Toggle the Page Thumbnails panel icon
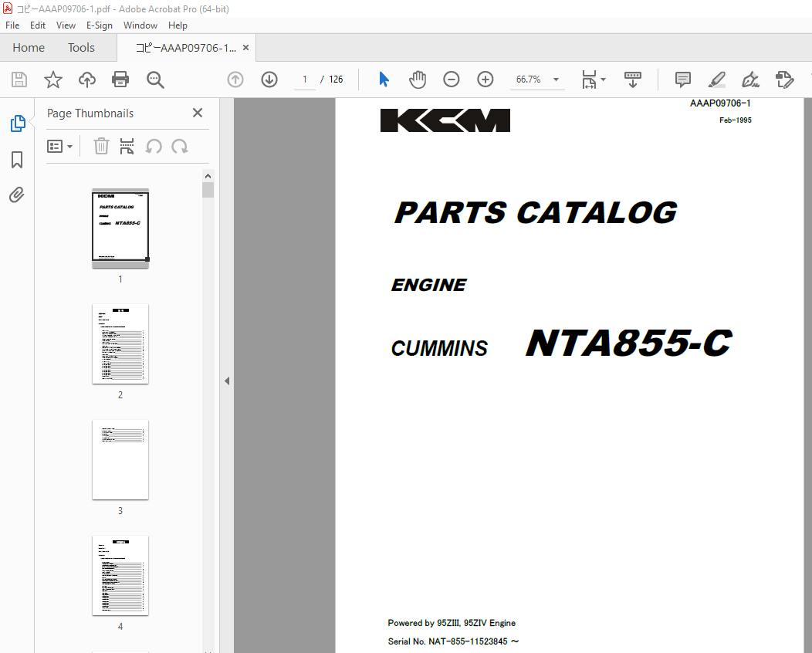812x653 pixels. pyautogui.click(x=17, y=123)
